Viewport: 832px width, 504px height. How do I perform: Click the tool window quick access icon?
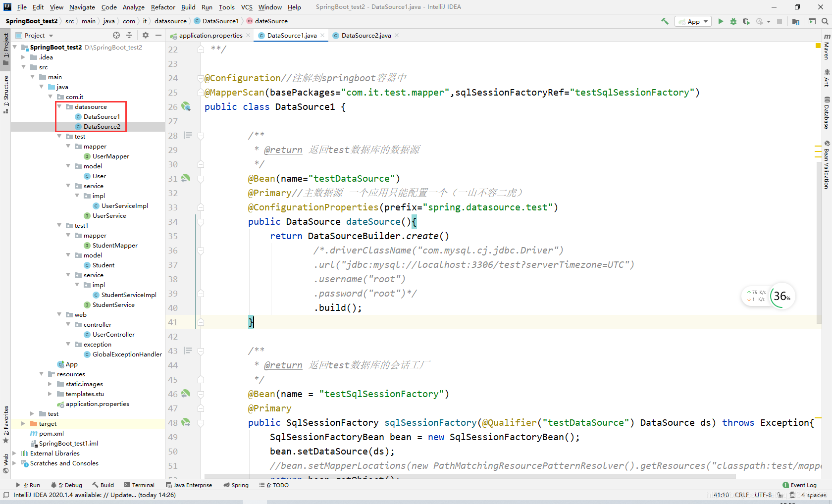click(5, 495)
